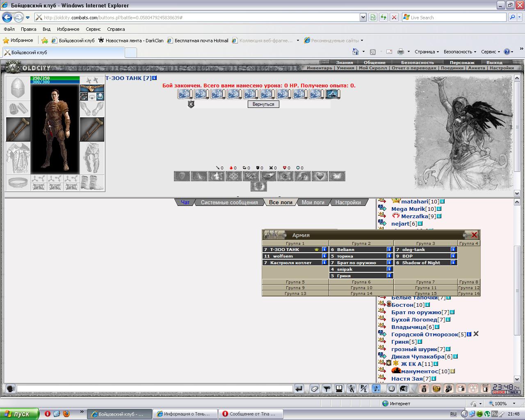
Task: Click the EXIT door icon
Action: point(486,388)
